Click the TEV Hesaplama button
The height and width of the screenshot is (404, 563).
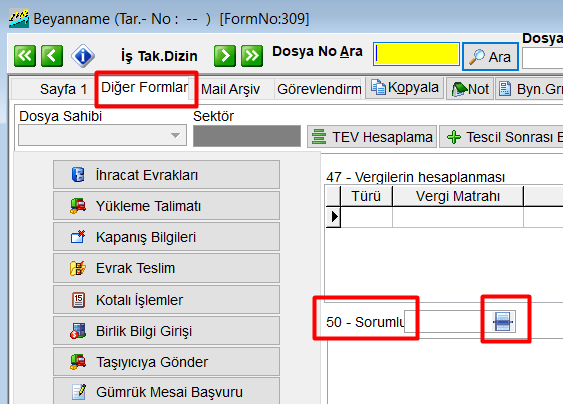(x=372, y=136)
